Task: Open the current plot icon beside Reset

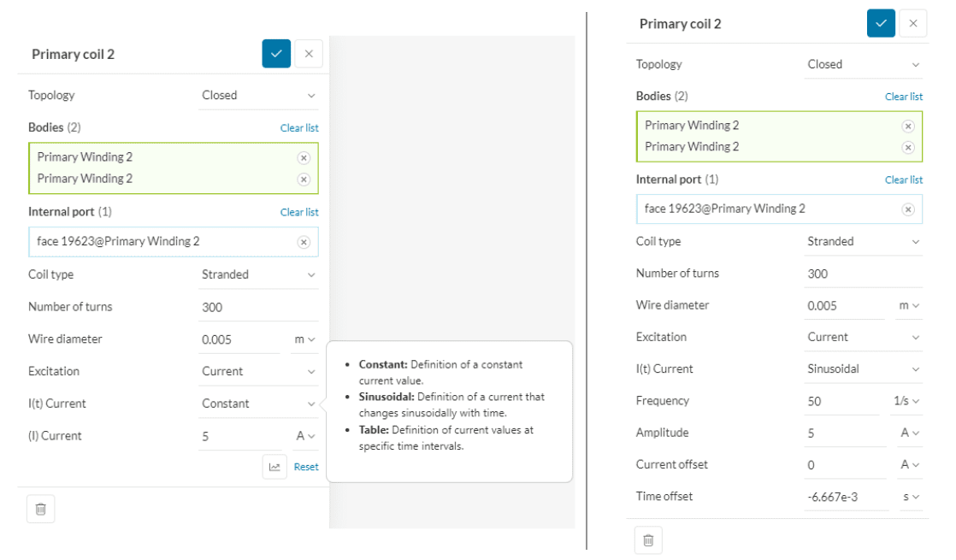Action: 274,467
